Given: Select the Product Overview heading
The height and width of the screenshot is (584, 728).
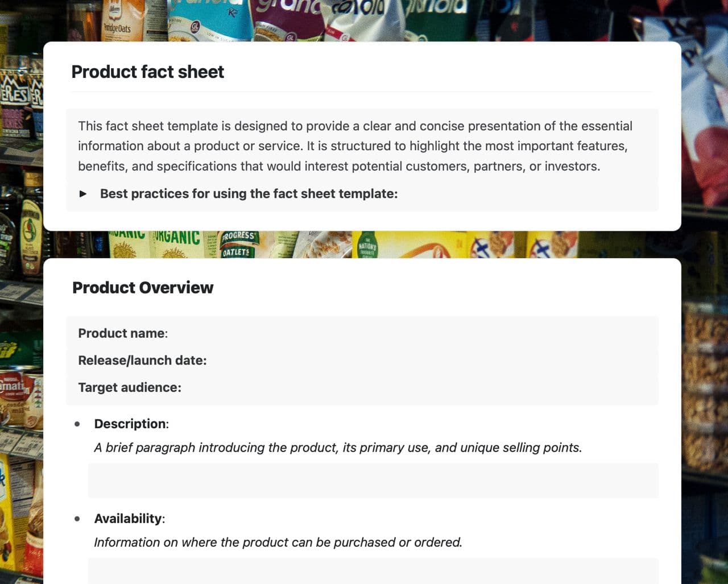Looking at the screenshot, I should click(143, 288).
